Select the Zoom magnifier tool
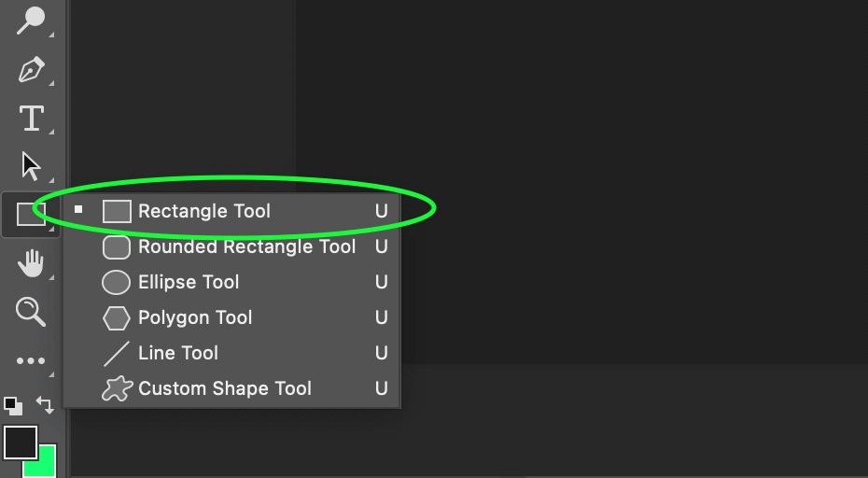The height and width of the screenshot is (478, 868). (31, 311)
